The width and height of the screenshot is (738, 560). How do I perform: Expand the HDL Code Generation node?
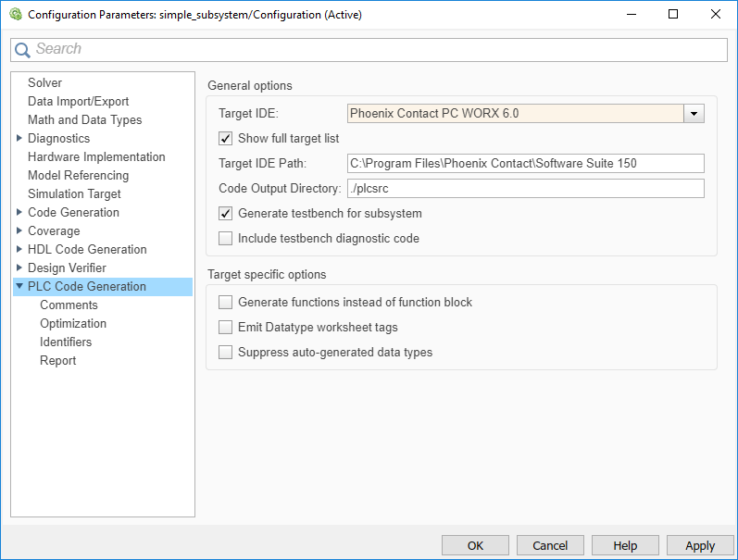tap(19, 250)
